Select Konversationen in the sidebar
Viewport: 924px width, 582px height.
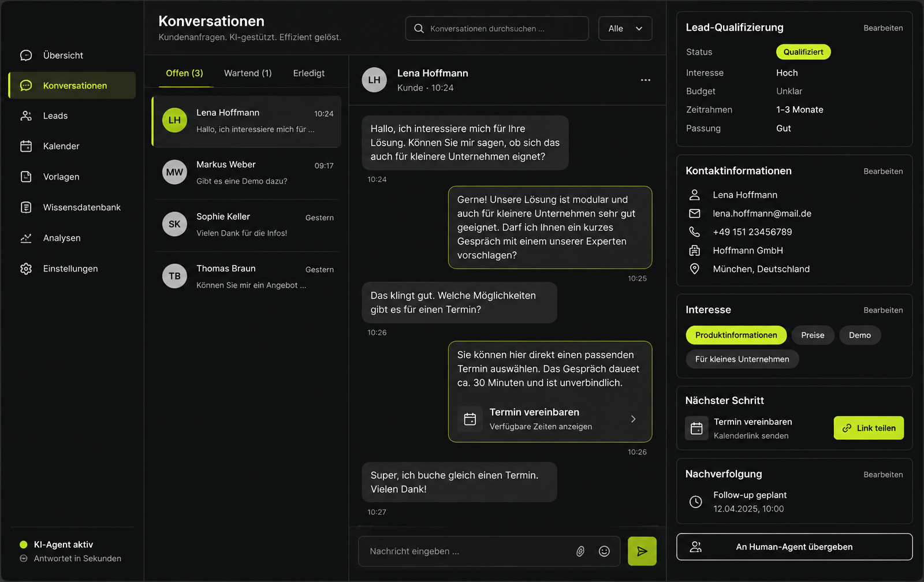pyautogui.click(x=72, y=85)
